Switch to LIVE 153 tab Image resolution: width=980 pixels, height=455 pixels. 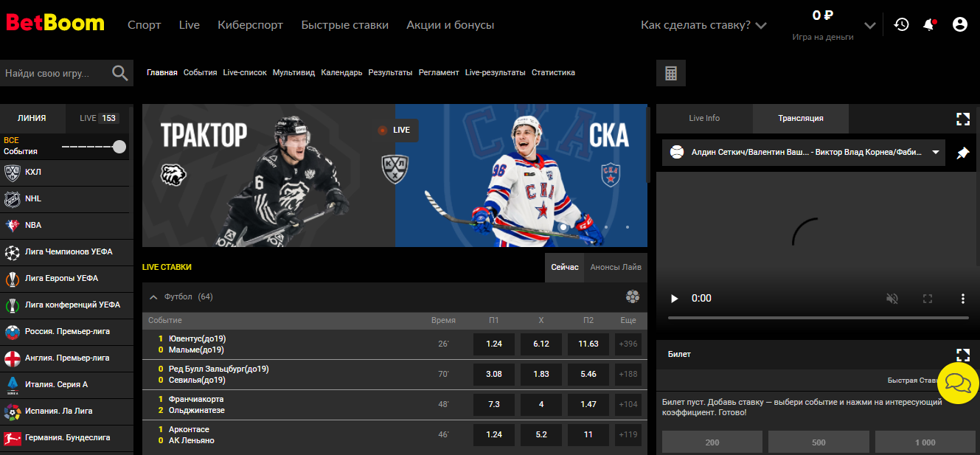tap(99, 118)
